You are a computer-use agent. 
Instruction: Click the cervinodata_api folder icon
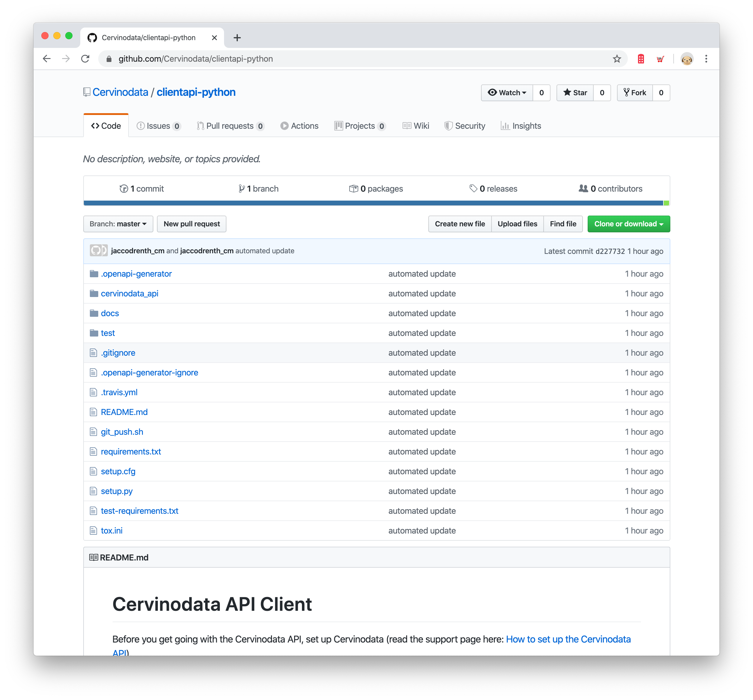(94, 293)
